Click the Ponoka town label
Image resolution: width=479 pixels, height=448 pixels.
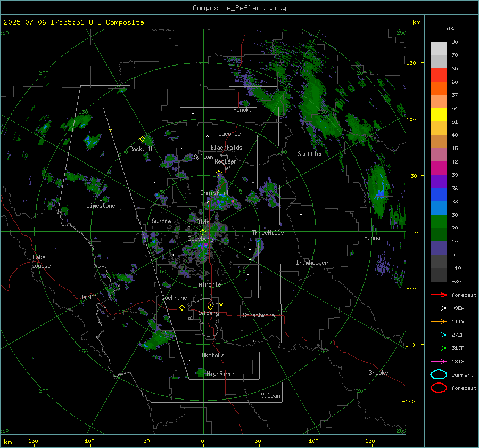point(243,110)
